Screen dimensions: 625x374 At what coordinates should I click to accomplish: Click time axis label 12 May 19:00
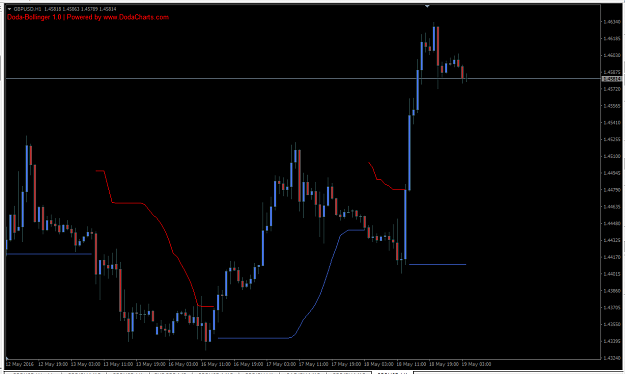pos(53,364)
